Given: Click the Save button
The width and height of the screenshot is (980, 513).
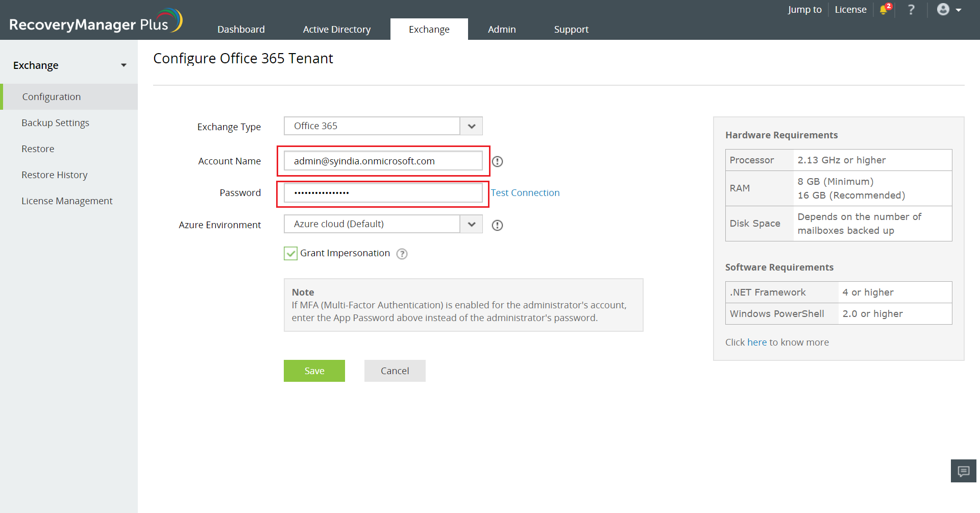Looking at the screenshot, I should pos(314,371).
